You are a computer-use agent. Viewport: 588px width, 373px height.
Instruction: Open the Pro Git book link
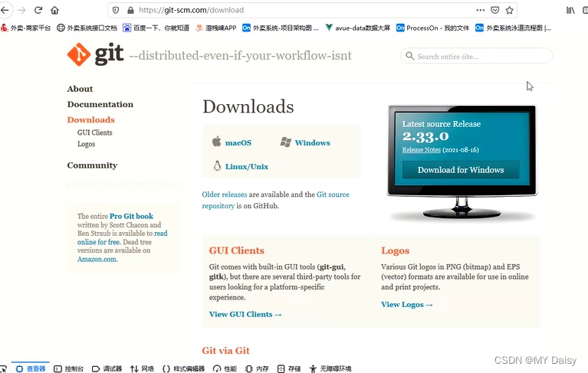coord(131,216)
